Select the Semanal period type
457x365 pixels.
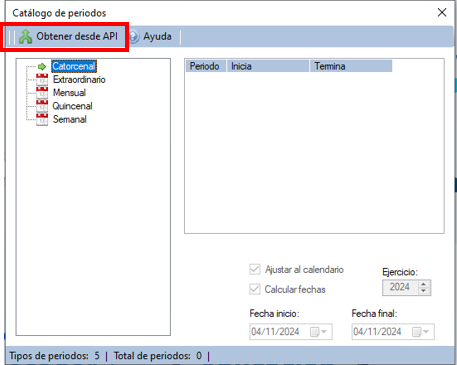(x=70, y=119)
